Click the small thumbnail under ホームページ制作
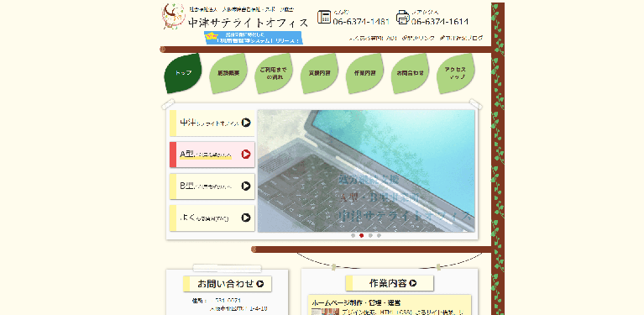The width and height of the screenshot is (644, 315). [326, 312]
